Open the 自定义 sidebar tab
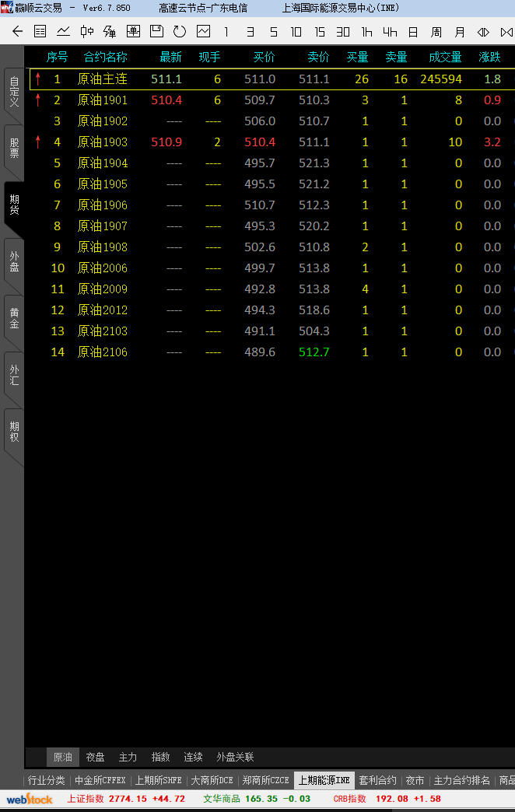 pyautogui.click(x=14, y=92)
